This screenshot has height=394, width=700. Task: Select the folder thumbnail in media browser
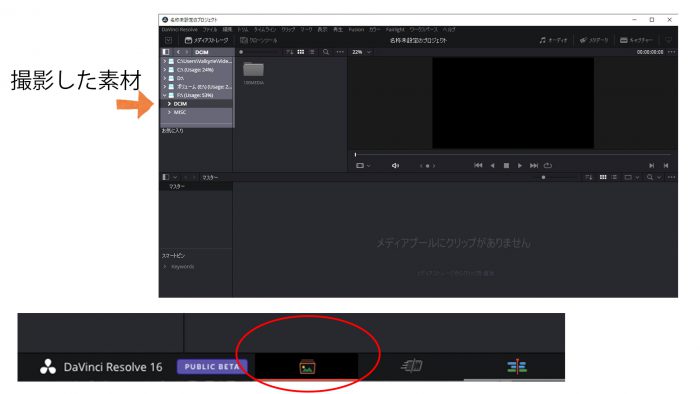tap(254, 70)
